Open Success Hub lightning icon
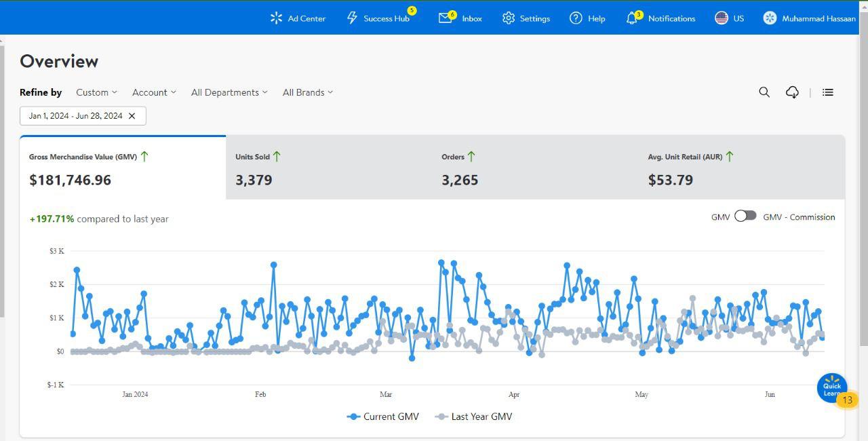This screenshot has height=441, width=868. tap(352, 18)
